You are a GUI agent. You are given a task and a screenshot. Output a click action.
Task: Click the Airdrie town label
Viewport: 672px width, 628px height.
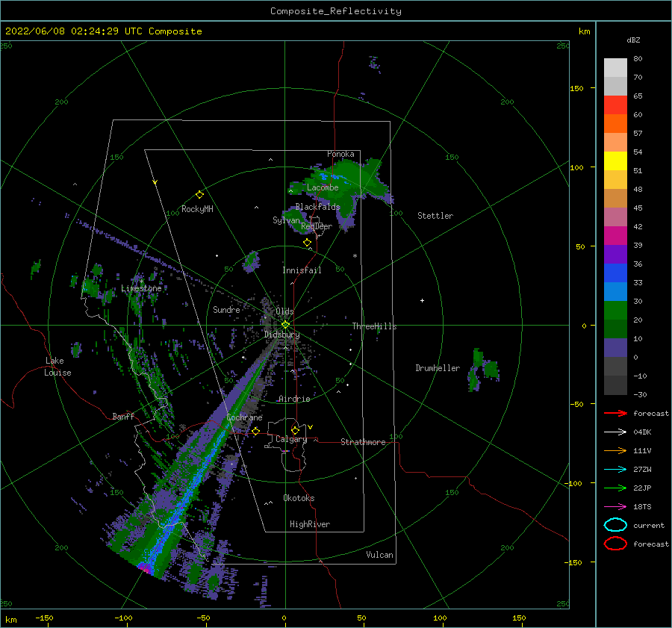coord(294,399)
